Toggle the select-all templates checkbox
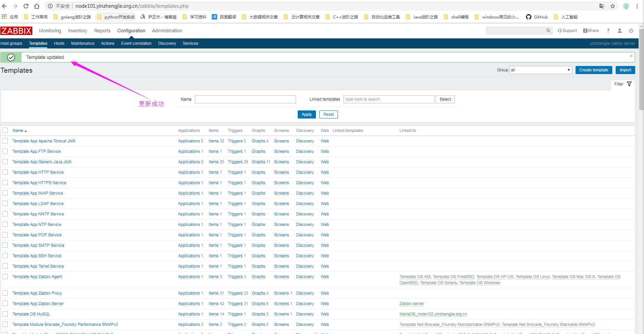The width and height of the screenshot is (644, 334). (x=5, y=130)
